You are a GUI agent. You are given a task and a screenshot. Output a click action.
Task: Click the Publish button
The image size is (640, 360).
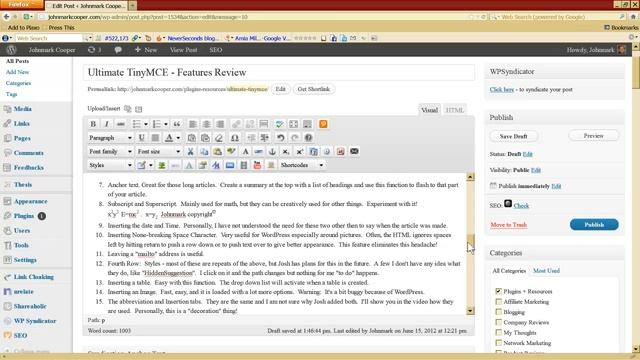tap(594, 224)
